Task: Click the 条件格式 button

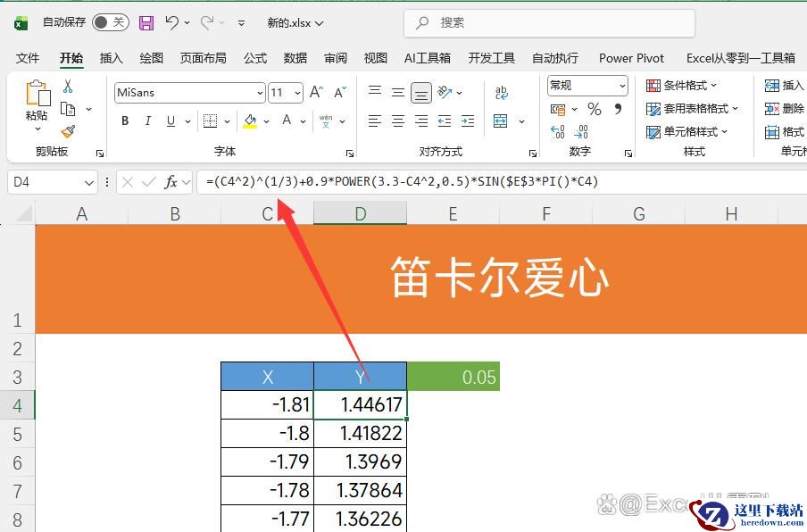Action: [683, 86]
